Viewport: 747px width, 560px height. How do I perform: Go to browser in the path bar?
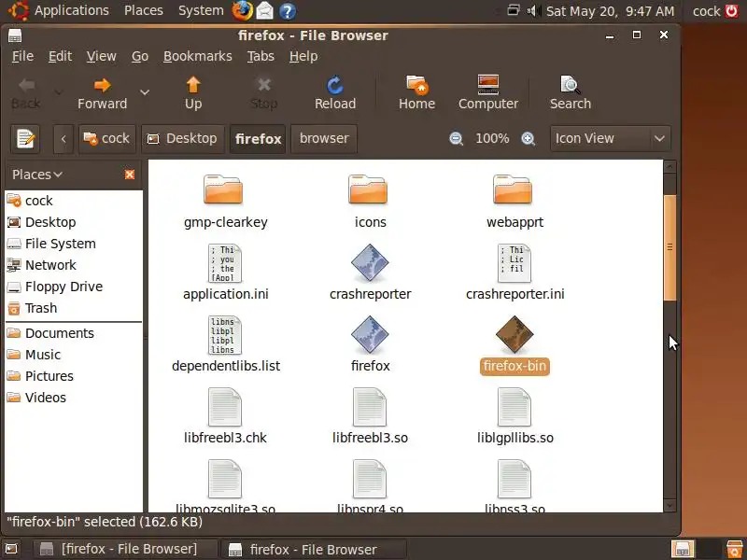coord(324,139)
